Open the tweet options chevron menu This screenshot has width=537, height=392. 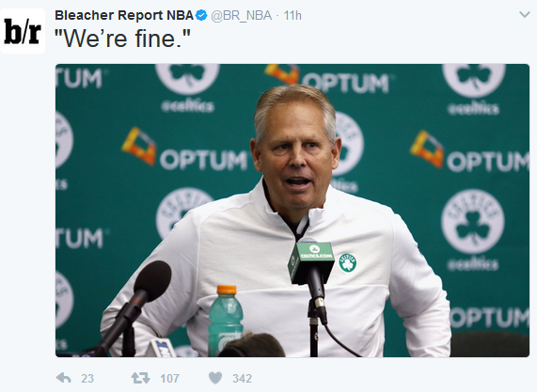coord(525,14)
